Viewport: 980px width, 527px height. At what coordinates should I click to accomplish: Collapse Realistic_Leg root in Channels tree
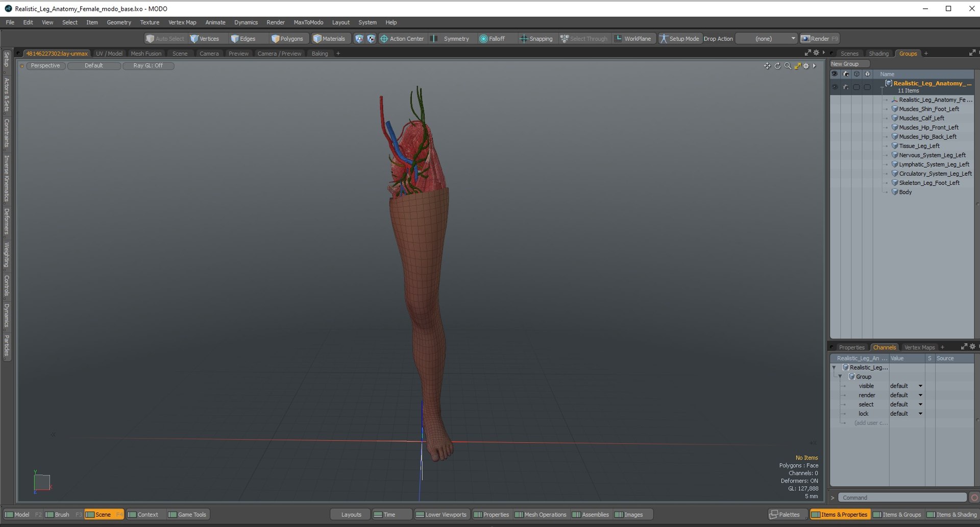[x=834, y=367]
